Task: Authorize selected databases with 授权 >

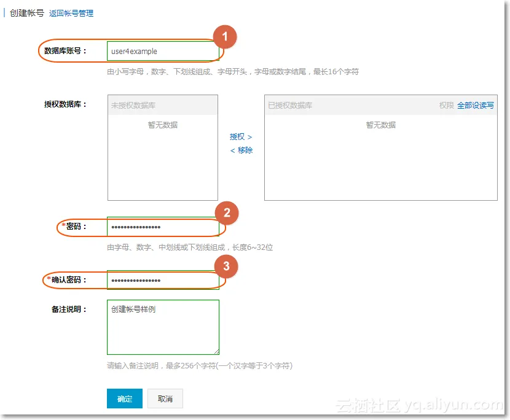Action: (x=241, y=137)
